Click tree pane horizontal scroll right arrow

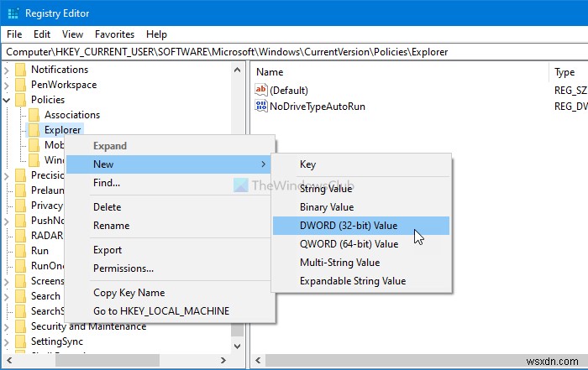pyautogui.click(x=223, y=361)
